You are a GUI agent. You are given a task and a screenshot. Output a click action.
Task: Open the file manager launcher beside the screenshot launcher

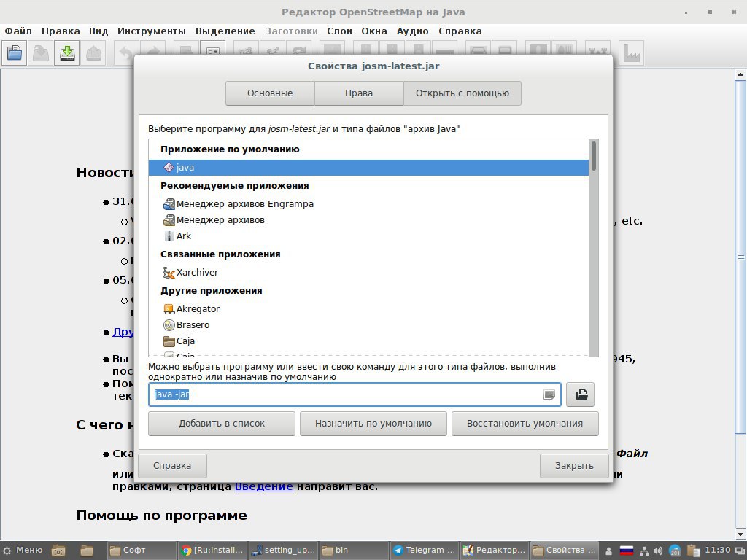tap(87, 551)
